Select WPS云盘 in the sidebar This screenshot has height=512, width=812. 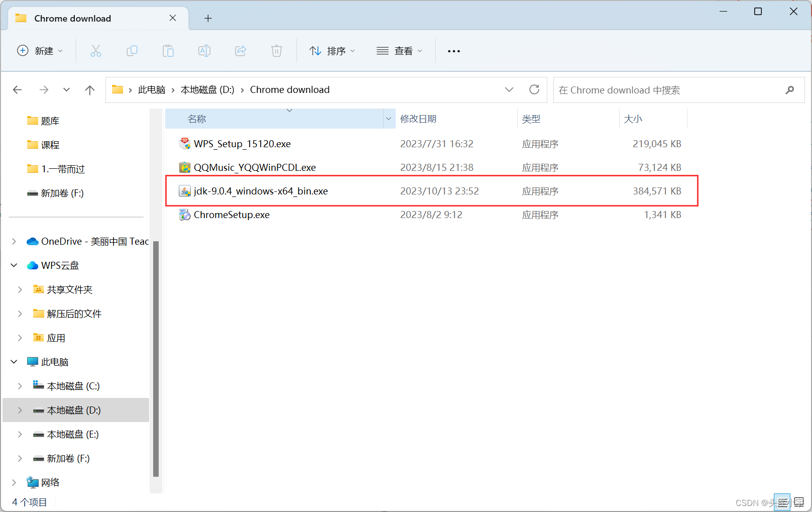[x=53, y=265]
